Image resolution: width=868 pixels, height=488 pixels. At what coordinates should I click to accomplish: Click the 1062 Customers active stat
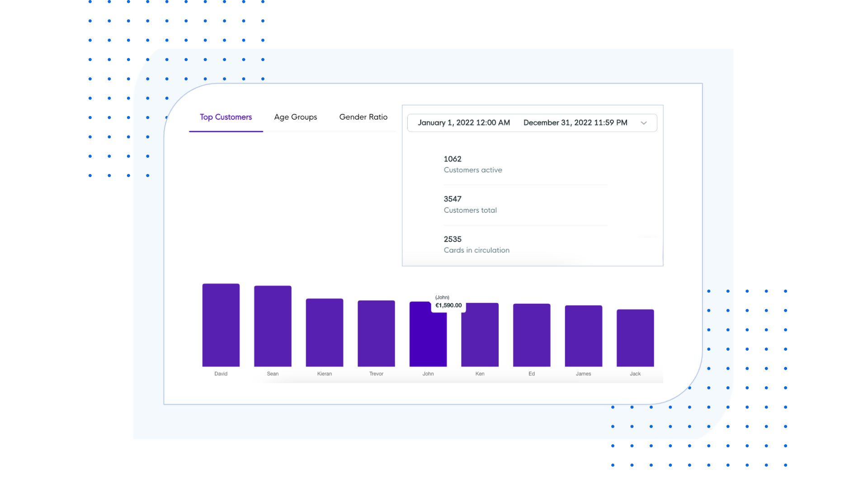(x=473, y=164)
